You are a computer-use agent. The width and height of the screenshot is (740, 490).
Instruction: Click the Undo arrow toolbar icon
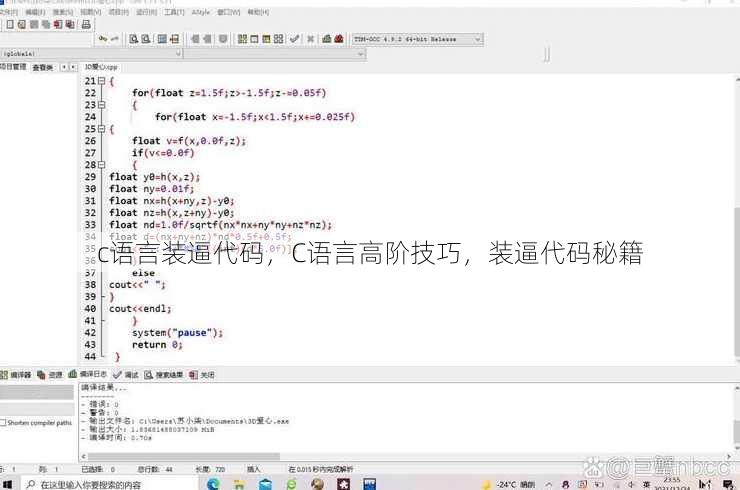click(103, 39)
